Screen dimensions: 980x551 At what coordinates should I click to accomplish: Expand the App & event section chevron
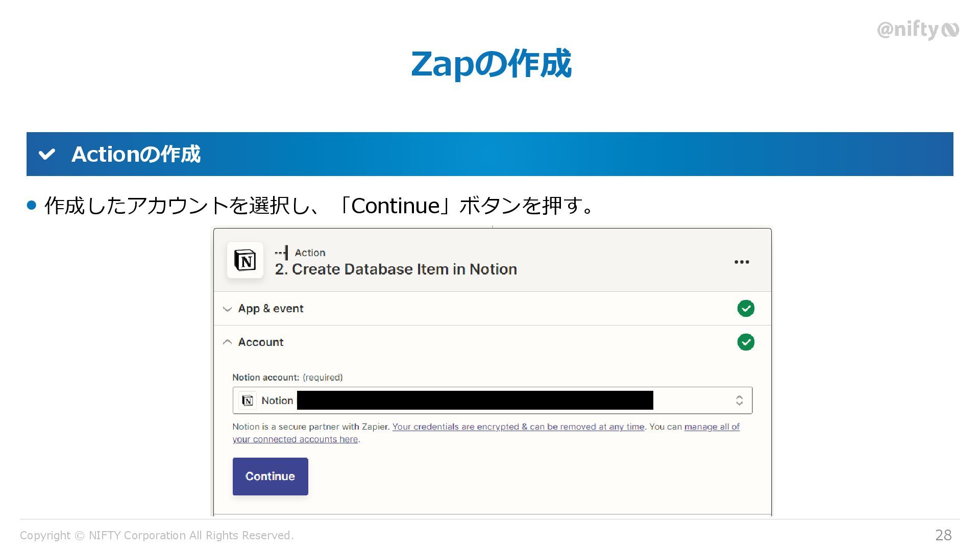click(228, 309)
